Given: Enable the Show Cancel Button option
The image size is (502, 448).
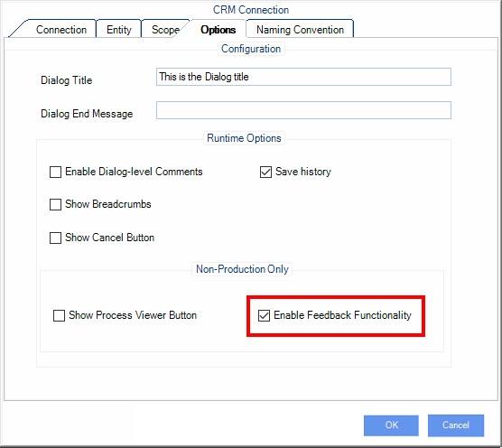Looking at the screenshot, I should (55, 238).
